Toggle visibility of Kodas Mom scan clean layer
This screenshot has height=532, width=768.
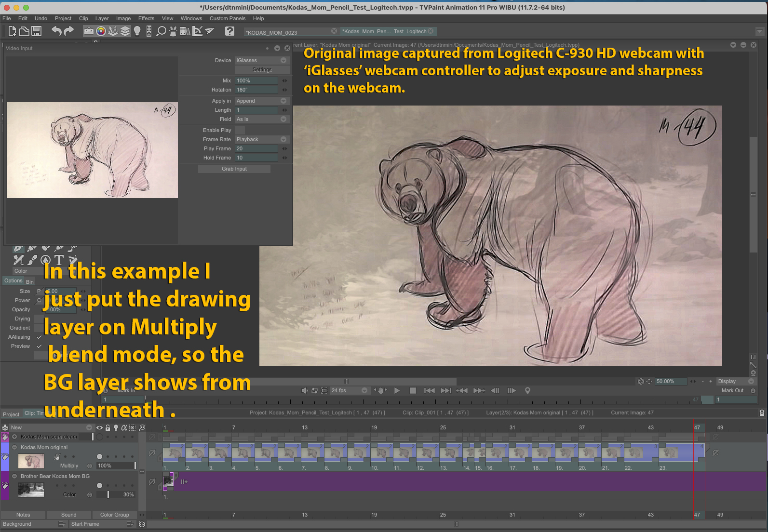(100, 437)
